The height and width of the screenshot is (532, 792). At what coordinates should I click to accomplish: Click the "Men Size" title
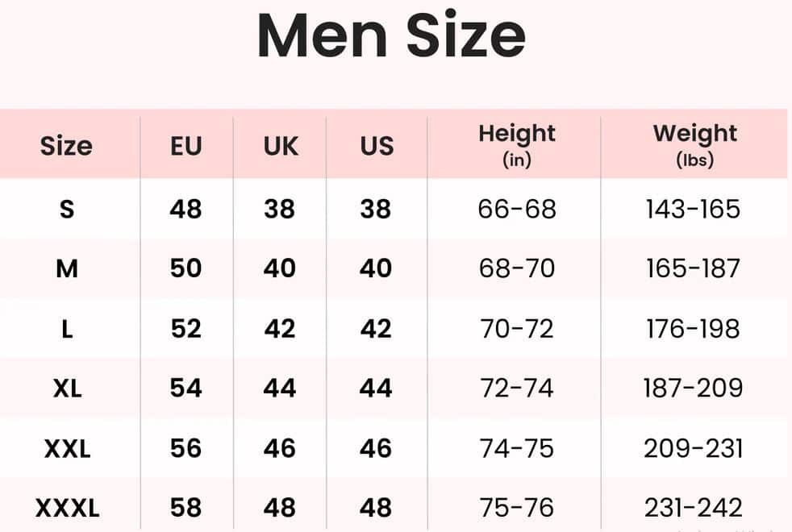(x=391, y=35)
